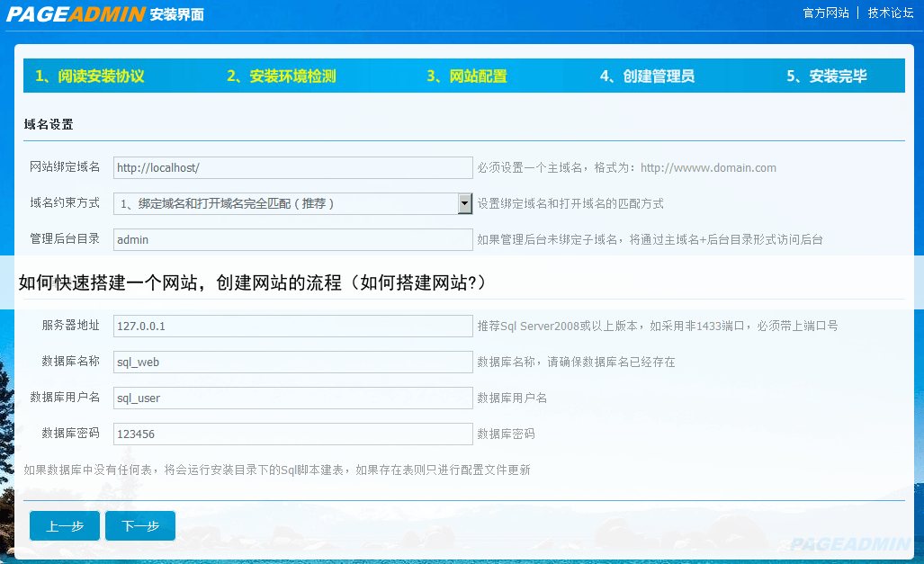
Task: Click the 服务器地址 field showing 127.0.0.1
Action: tap(292, 327)
